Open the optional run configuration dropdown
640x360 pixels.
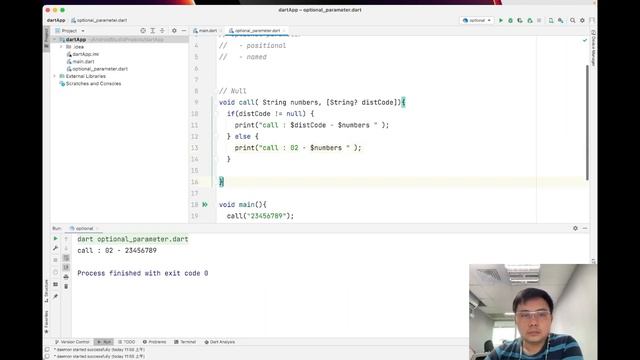click(477, 20)
